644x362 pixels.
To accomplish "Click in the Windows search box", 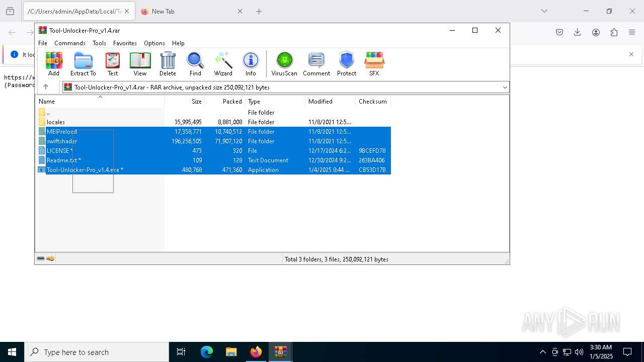I will [x=97, y=352].
